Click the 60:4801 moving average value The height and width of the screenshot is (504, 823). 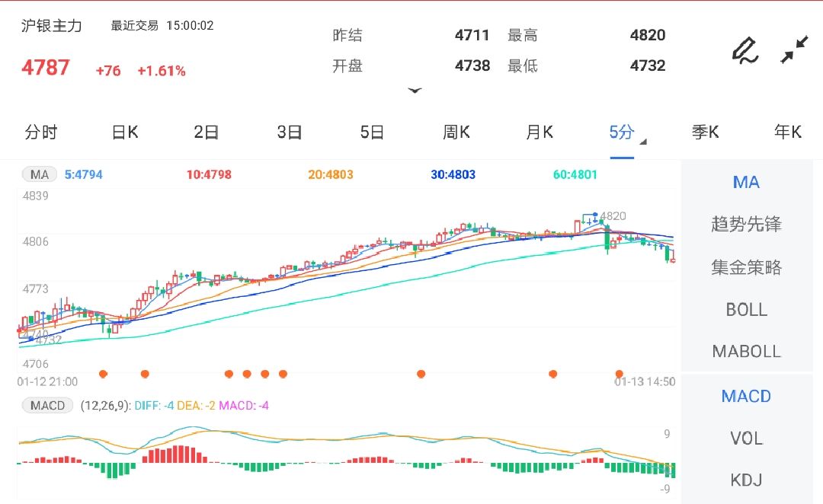click(x=575, y=174)
